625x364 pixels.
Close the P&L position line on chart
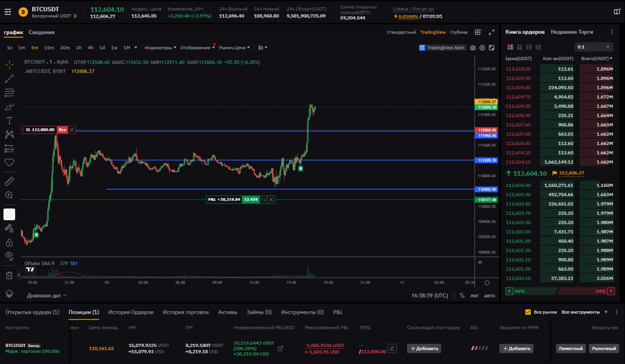tap(271, 200)
